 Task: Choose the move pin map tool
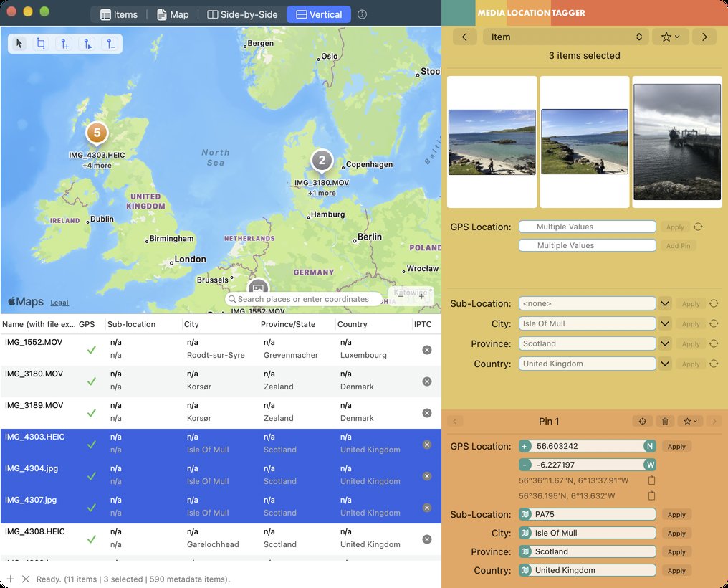[87, 44]
